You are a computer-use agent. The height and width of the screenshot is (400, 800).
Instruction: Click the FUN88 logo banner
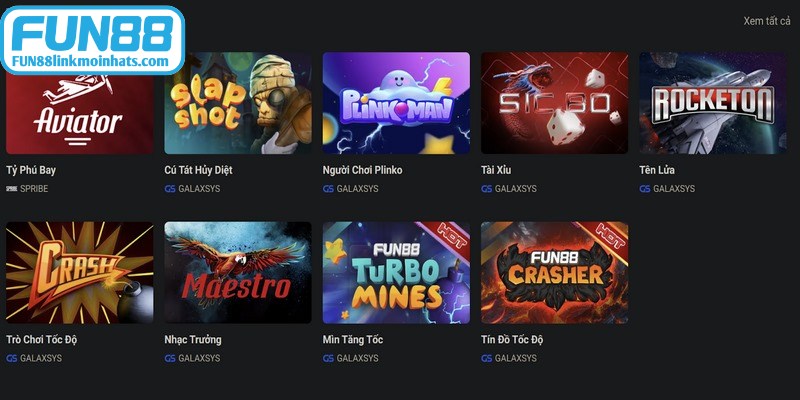pyautogui.click(x=92, y=40)
